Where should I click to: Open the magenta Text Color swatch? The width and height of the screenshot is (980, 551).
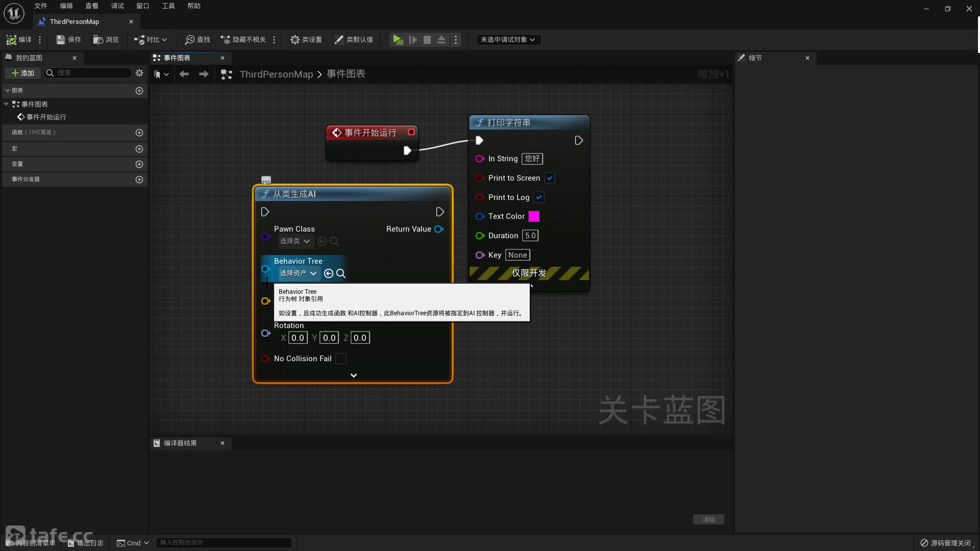point(534,216)
